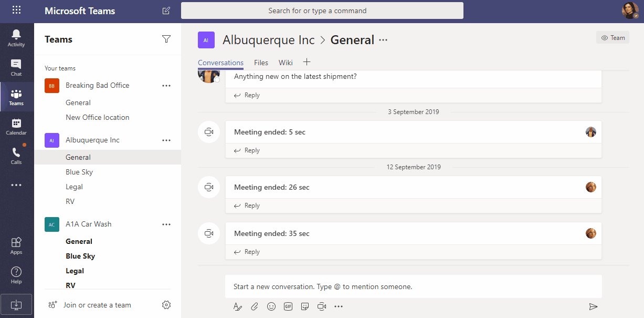
Task: Filter the teams list with funnel icon
Action: click(x=166, y=39)
